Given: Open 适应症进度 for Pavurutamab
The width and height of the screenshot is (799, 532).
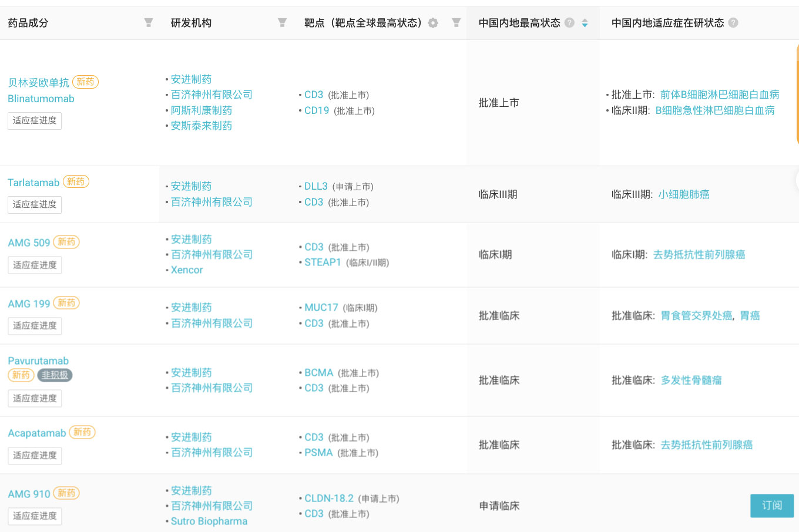Looking at the screenshot, I should tap(35, 398).
